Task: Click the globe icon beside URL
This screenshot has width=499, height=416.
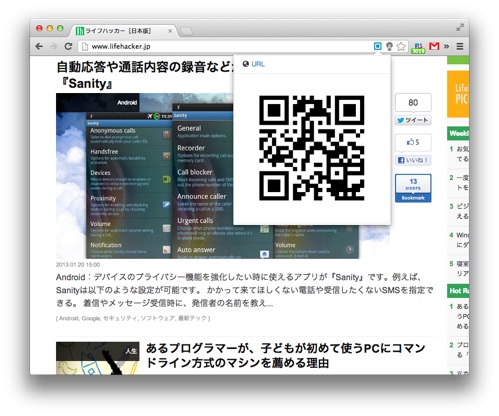Action: (246, 64)
